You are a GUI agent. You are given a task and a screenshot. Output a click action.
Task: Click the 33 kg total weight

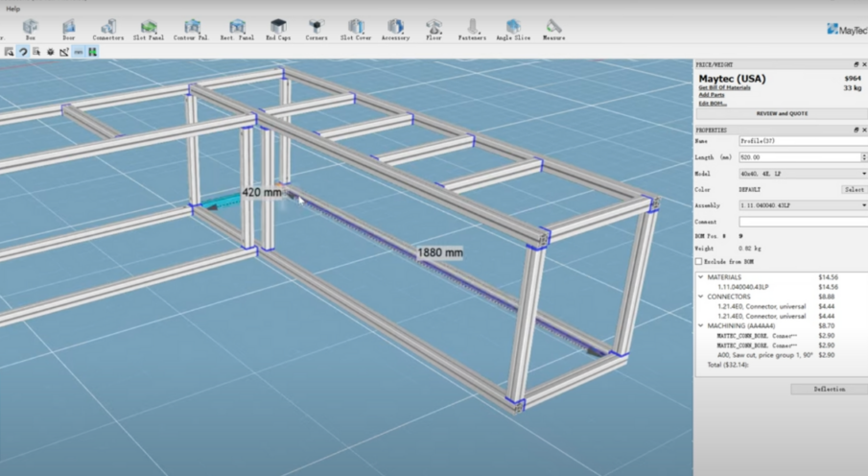pos(853,88)
